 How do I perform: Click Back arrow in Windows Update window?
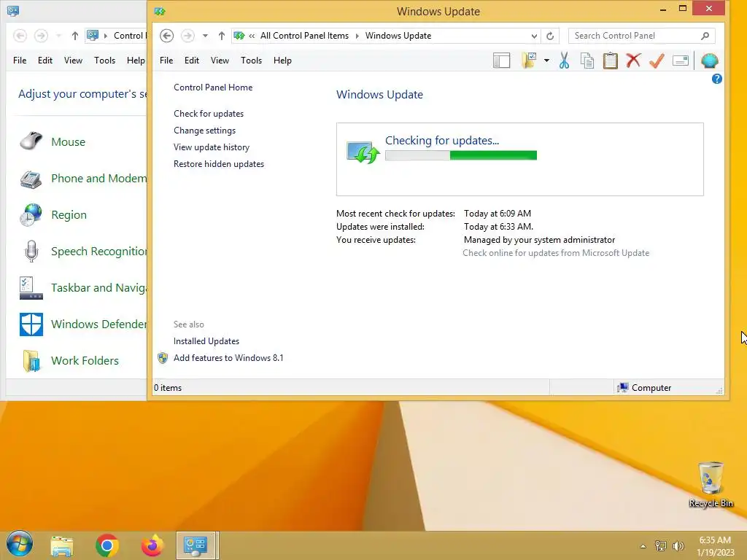coord(166,36)
